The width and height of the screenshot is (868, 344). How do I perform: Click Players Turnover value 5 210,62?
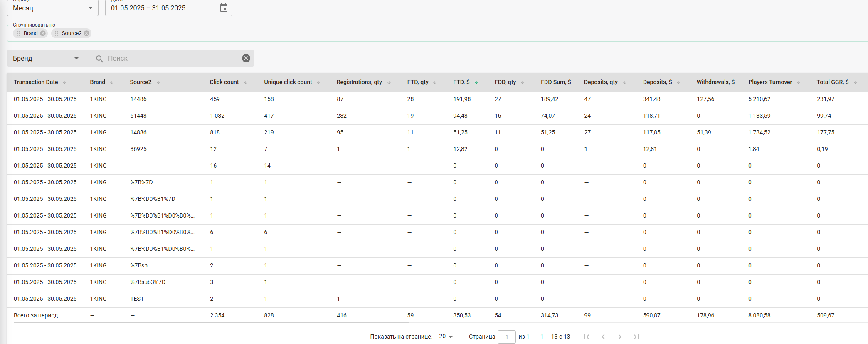[x=759, y=99]
